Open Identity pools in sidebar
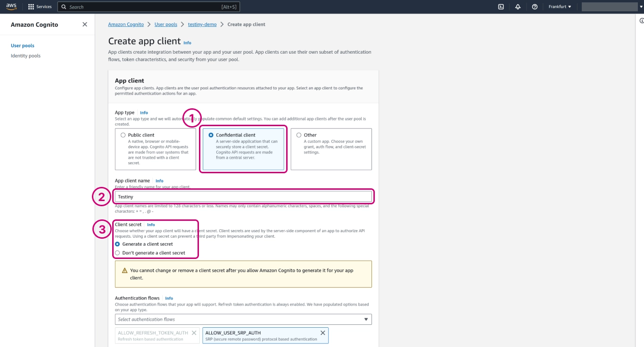The height and width of the screenshot is (347, 644). click(x=25, y=56)
